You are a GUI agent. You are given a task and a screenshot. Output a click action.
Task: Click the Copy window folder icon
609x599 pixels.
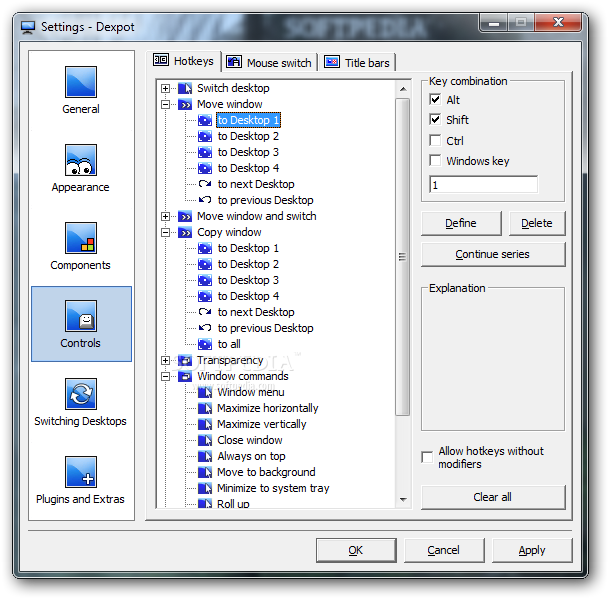tap(185, 232)
